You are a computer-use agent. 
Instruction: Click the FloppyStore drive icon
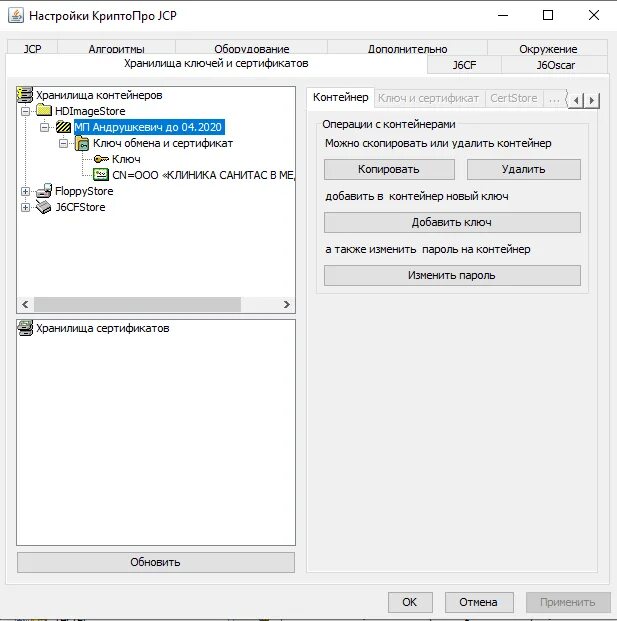click(44, 191)
